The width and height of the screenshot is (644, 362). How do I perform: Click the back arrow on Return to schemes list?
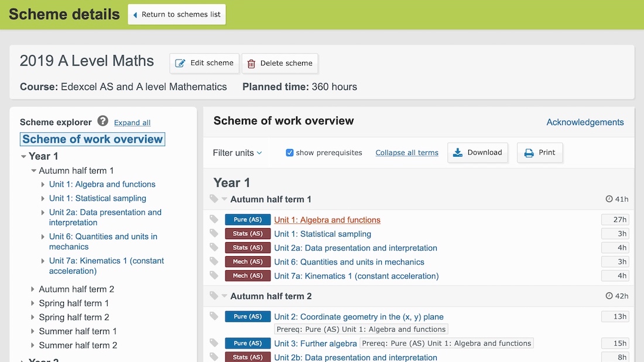(135, 14)
